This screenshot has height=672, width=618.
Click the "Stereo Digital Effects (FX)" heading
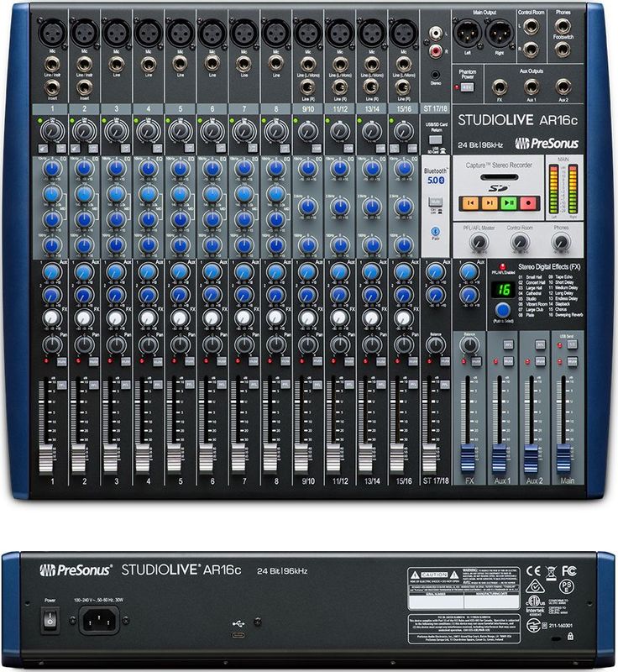[x=549, y=267]
